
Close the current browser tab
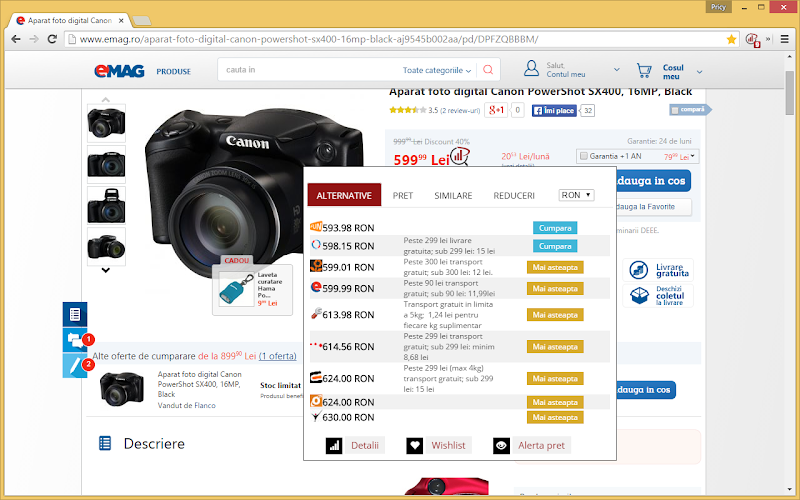(x=121, y=20)
